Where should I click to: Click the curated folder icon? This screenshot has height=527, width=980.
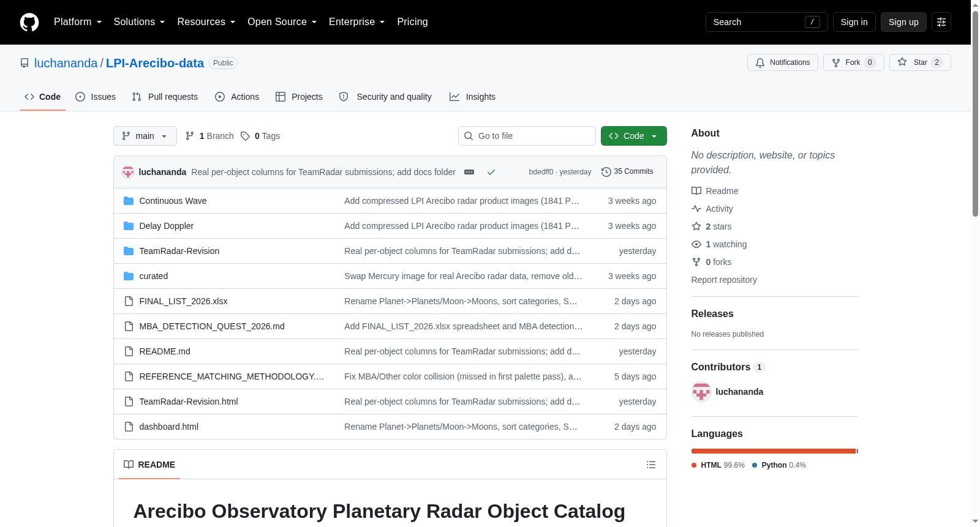(x=129, y=276)
